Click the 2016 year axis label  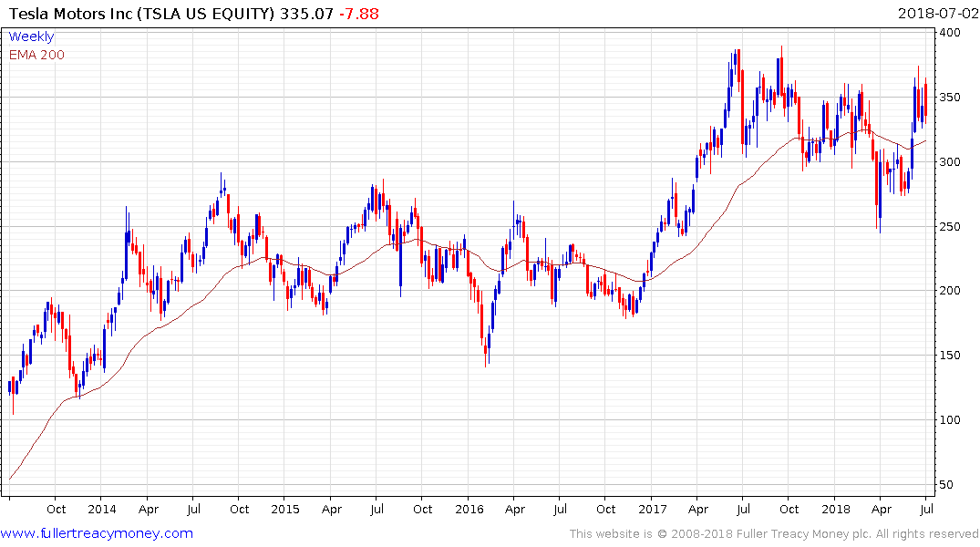469,509
